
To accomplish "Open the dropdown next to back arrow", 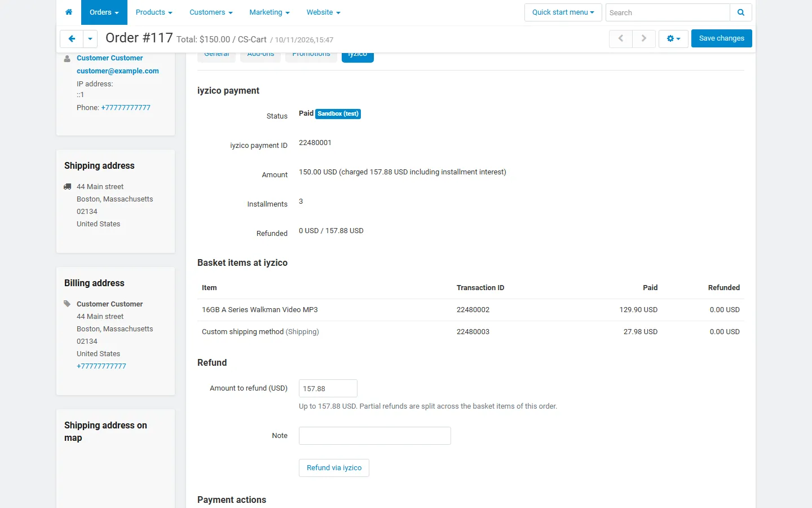I will click(x=90, y=39).
